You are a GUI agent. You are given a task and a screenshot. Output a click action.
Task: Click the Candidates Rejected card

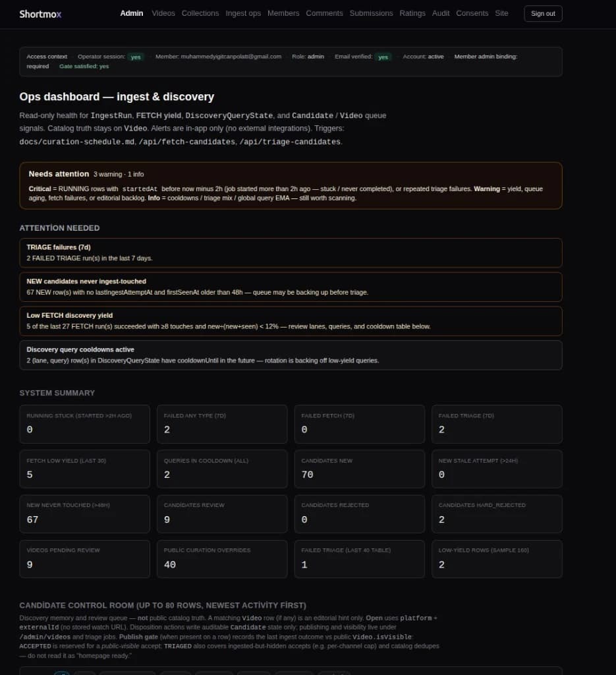click(x=360, y=514)
